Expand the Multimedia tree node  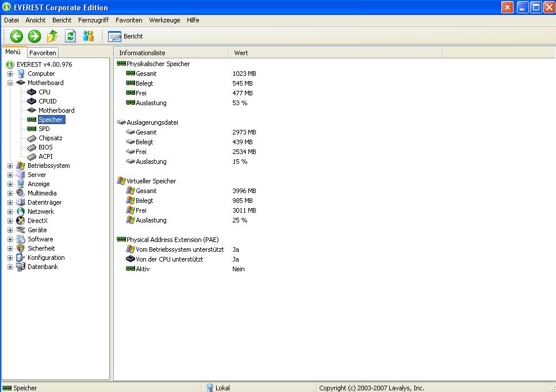click(x=10, y=194)
